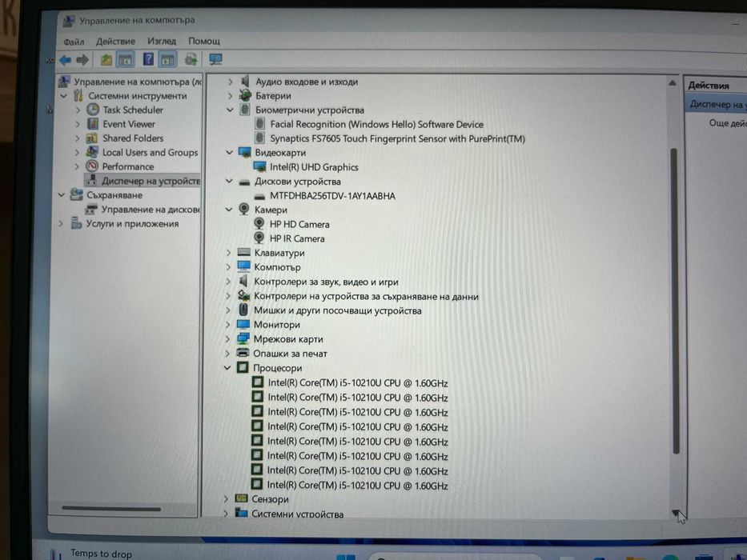
Task: Collapse the Видеокарти category
Action: pos(230,153)
